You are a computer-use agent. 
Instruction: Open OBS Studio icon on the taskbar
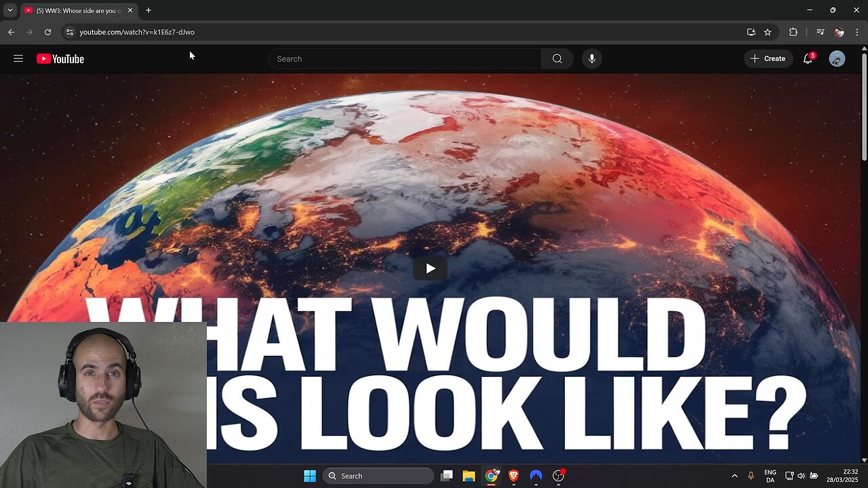(x=559, y=476)
